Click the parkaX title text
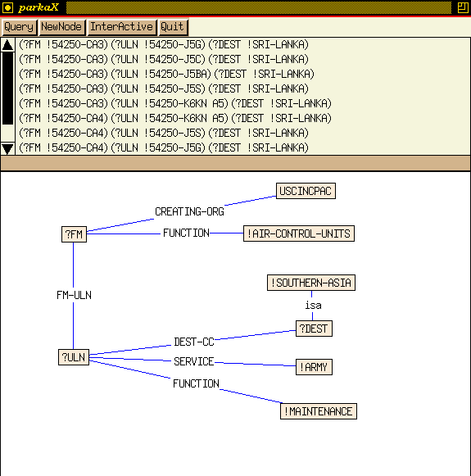 (x=38, y=7)
